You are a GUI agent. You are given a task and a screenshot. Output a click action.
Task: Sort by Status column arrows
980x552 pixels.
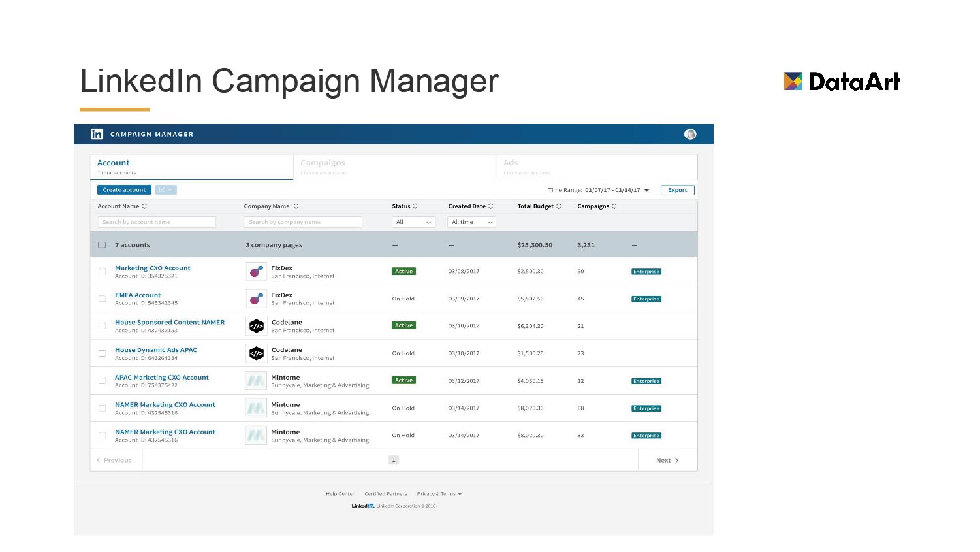point(415,206)
